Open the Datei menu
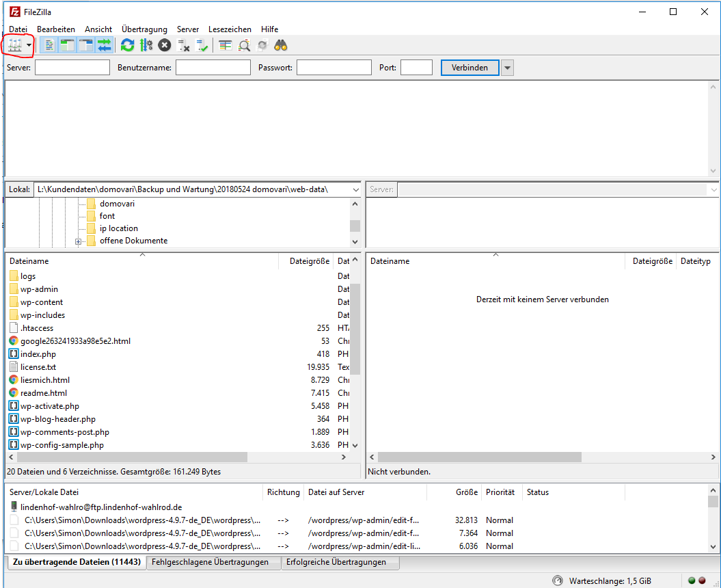 click(18, 29)
